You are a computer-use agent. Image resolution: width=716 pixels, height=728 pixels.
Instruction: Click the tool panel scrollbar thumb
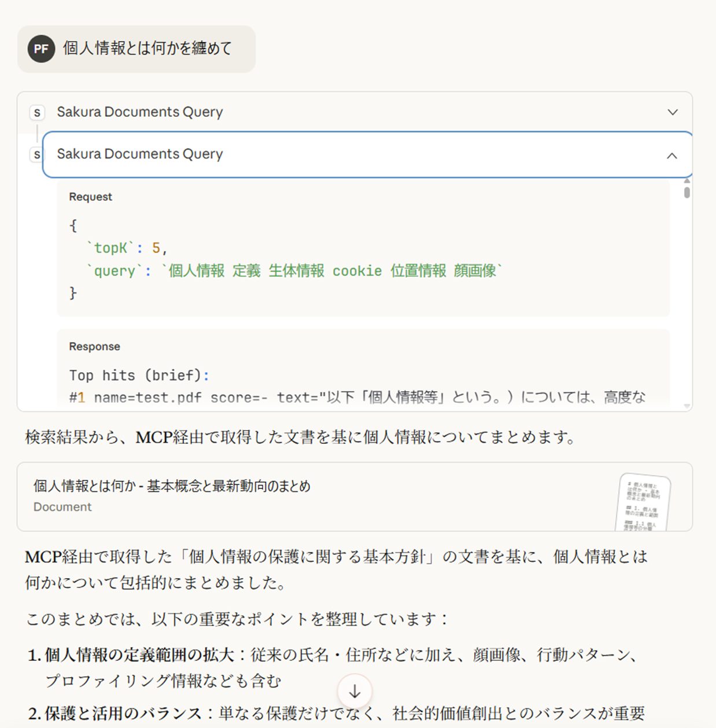tap(687, 192)
